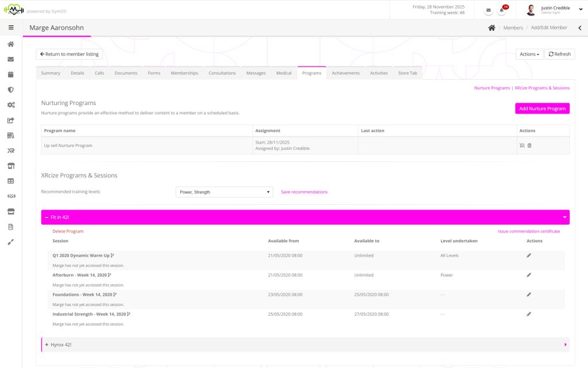This screenshot has height=368, width=588.
Task: Open the Achievements tab
Action: (x=346, y=73)
